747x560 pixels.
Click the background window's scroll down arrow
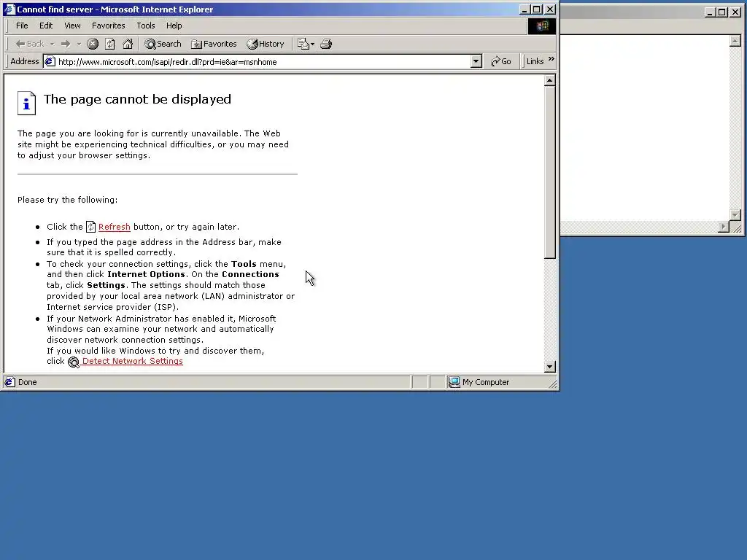735,215
